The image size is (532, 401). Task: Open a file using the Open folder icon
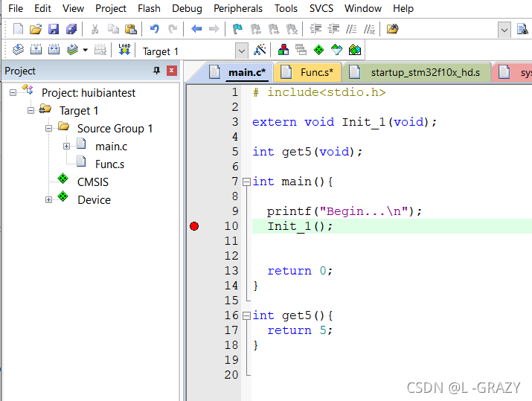pos(35,29)
